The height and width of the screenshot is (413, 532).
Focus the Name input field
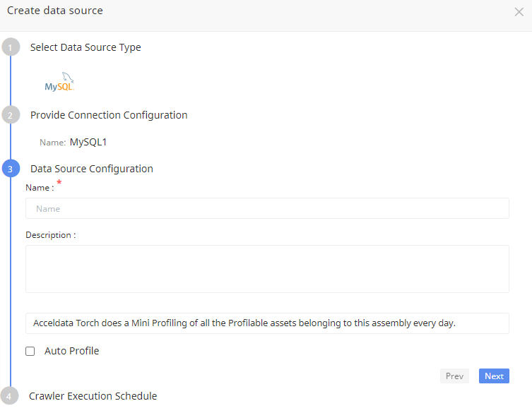[267, 208]
